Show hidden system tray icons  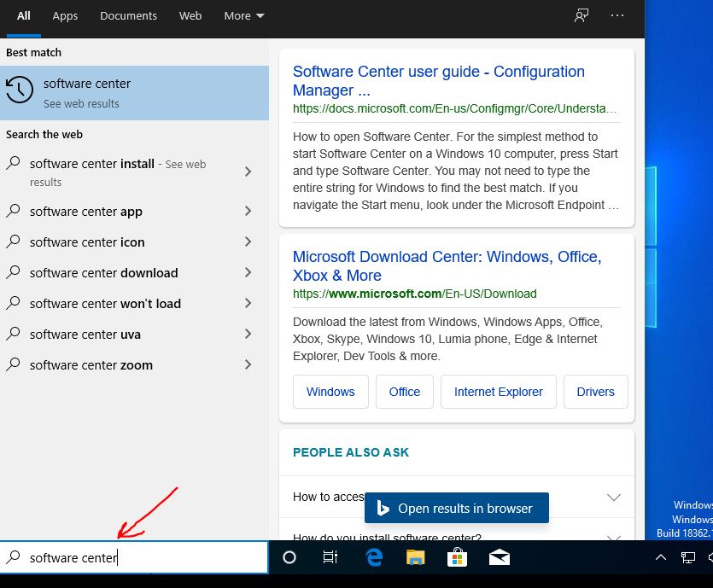point(661,557)
